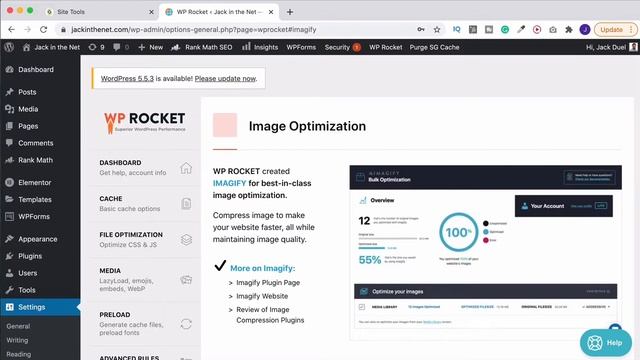Open the WordPress logo menu
Screen dimensions: 640x360
point(9,47)
